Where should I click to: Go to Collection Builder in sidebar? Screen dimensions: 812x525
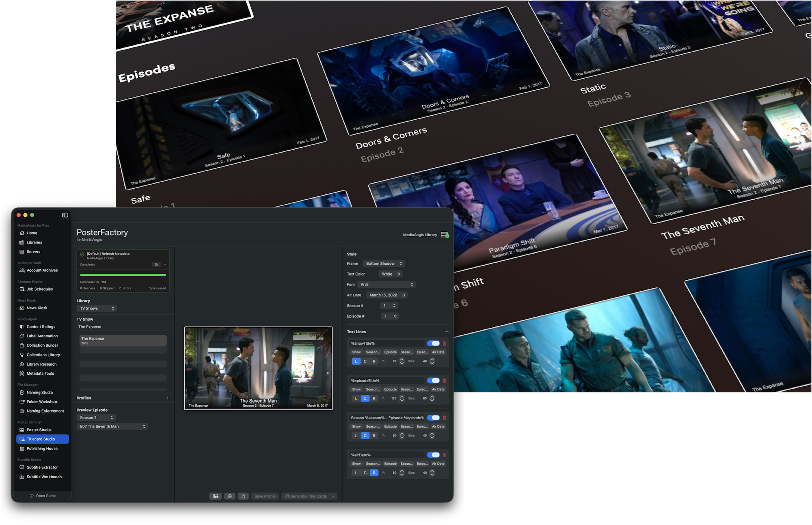pos(43,345)
